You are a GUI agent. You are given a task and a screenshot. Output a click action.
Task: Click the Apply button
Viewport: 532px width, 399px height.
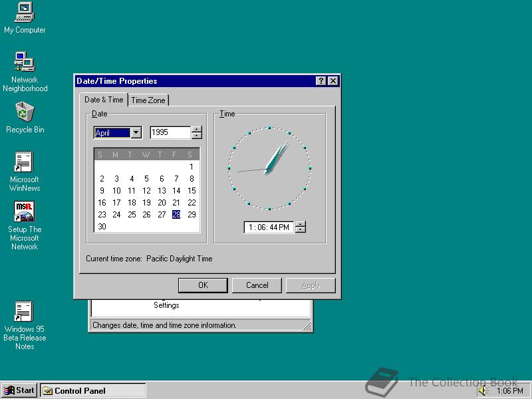click(x=311, y=285)
